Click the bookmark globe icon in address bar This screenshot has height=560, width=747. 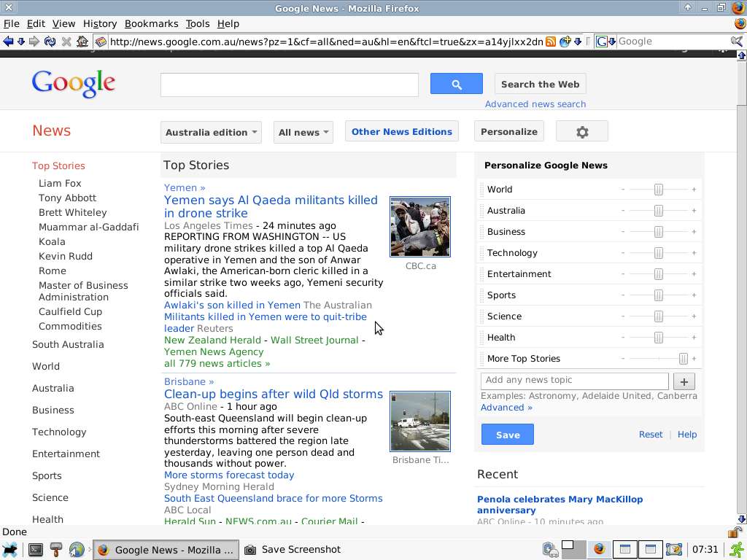565,42
